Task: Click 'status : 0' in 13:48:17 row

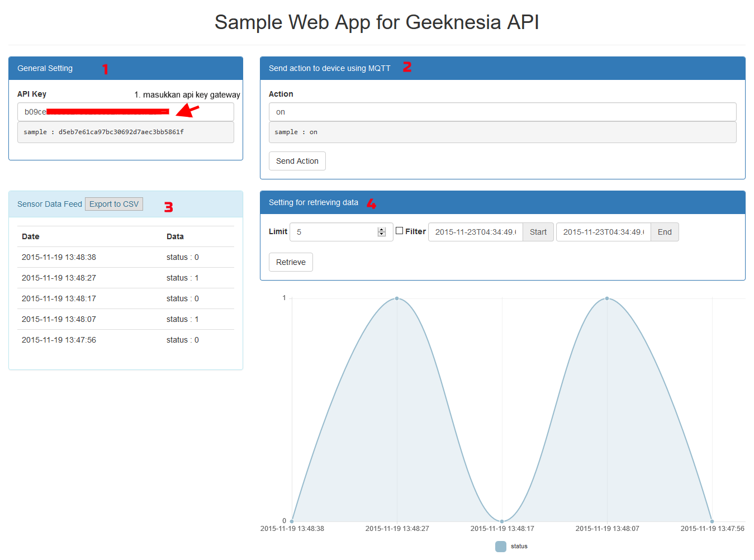Action: point(182,298)
